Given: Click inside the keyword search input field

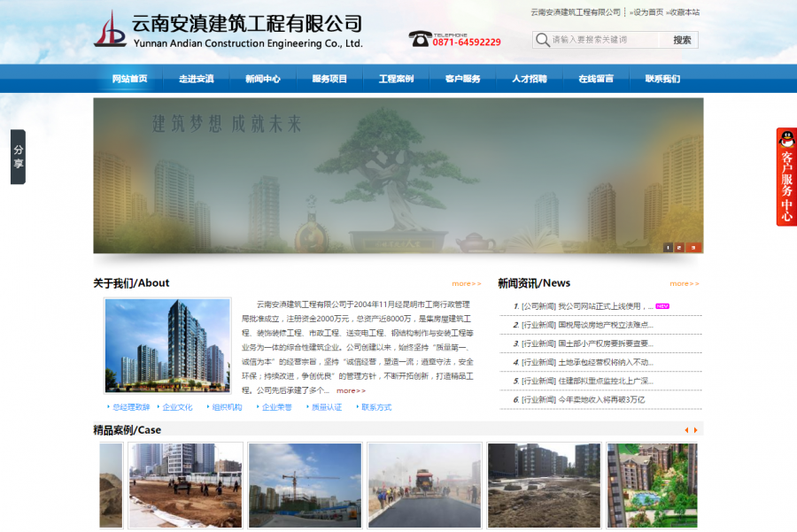Looking at the screenshot, I should [602, 39].
